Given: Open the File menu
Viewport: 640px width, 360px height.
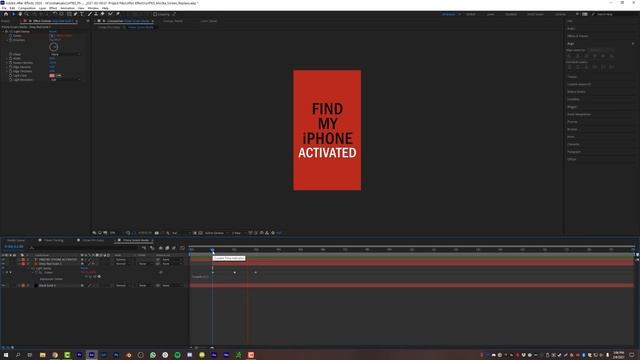Looking at the screenshot, I should pyautogui.click(x=4, y=8).
